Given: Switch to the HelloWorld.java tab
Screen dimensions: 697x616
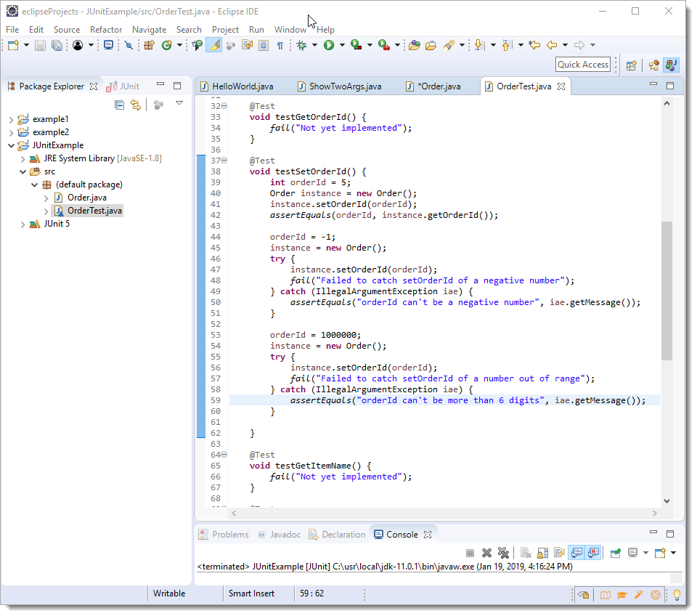Looking at the screenshot, I should [x=237, y=86].
